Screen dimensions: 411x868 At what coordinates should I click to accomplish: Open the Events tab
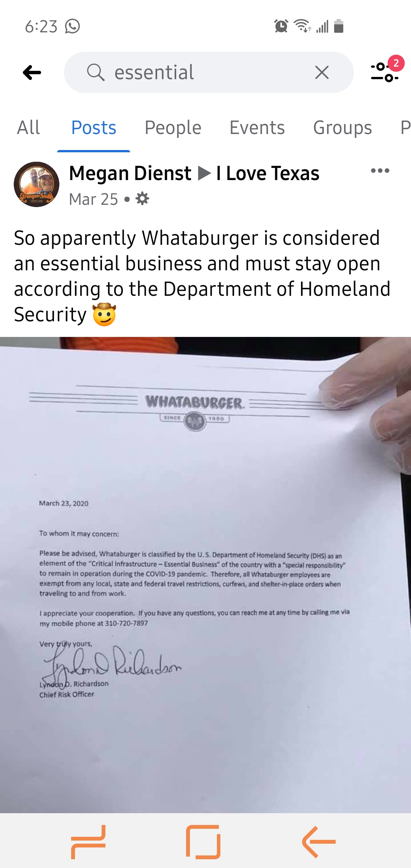tap(257, 128)
